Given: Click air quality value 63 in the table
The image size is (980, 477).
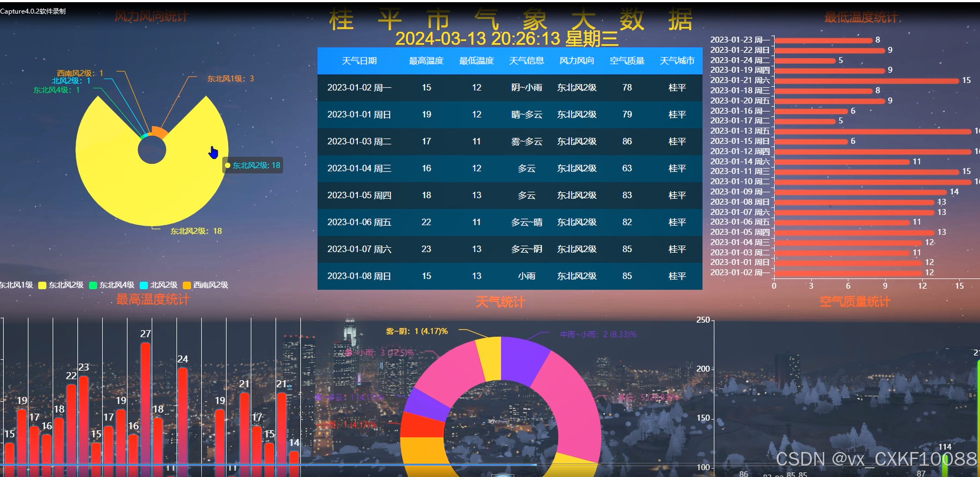Looking at the screenshot, I should (627, 168).
